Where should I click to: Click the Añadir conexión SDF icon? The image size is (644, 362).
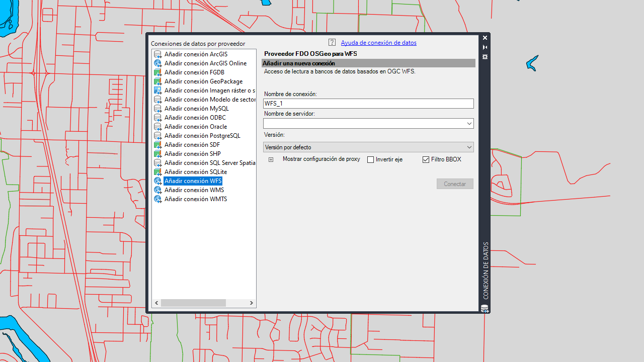tap(157, 144)
